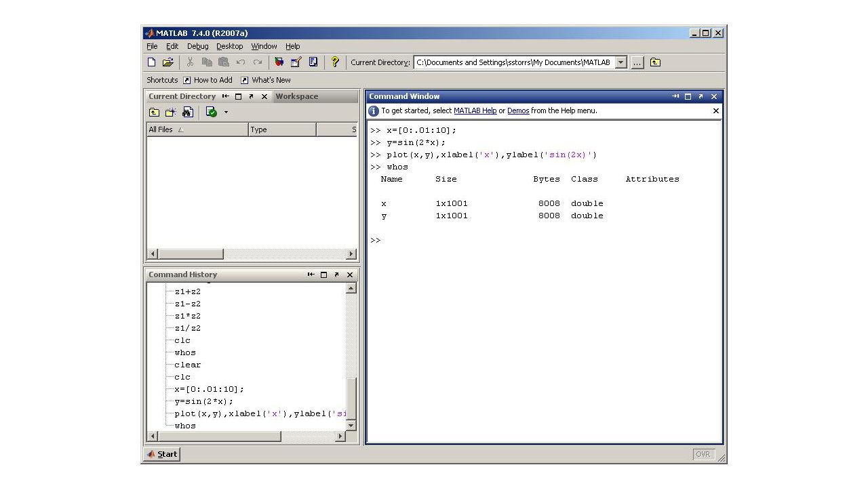Click the Open file folder icon
The height and width of the screenshot is (488, 868).
tap(167, 62)
